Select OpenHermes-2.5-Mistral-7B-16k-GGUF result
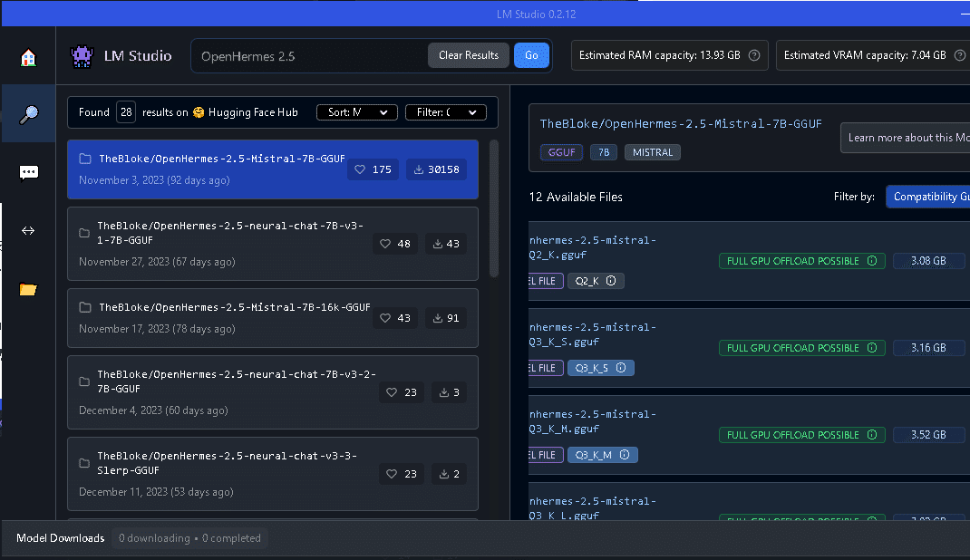This screenshot has width=970, height=560. pos(273,318)
